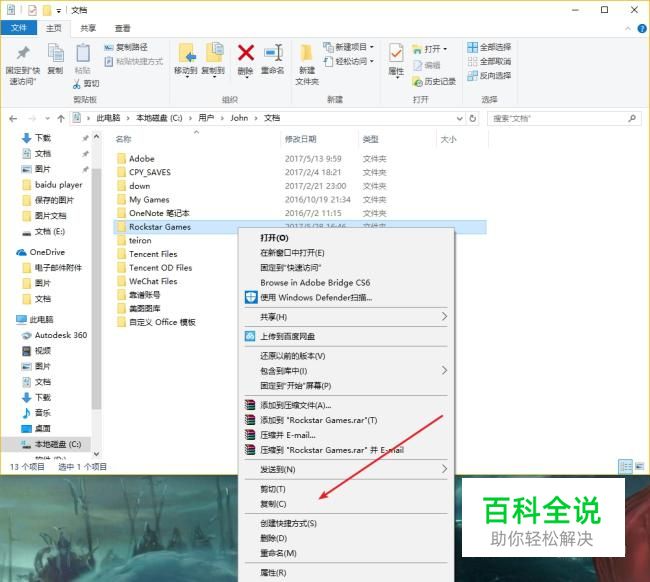Click the Up one level arrow
The height and width of the screenshot is (582, 650).
61,119
